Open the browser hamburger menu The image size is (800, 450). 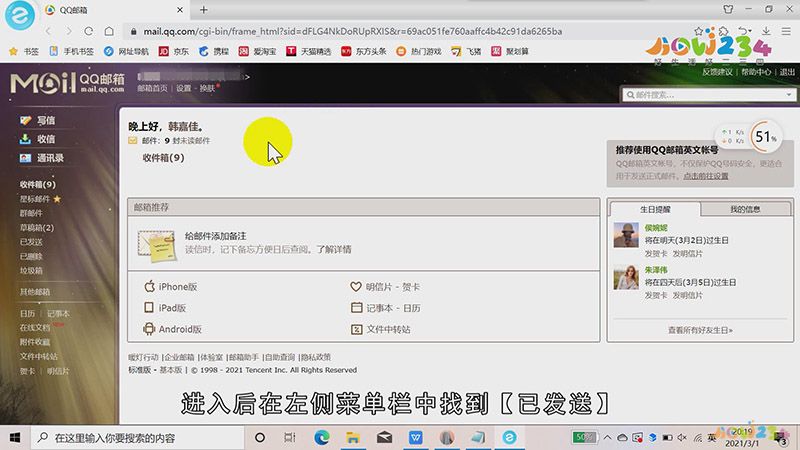pos(786,31)
